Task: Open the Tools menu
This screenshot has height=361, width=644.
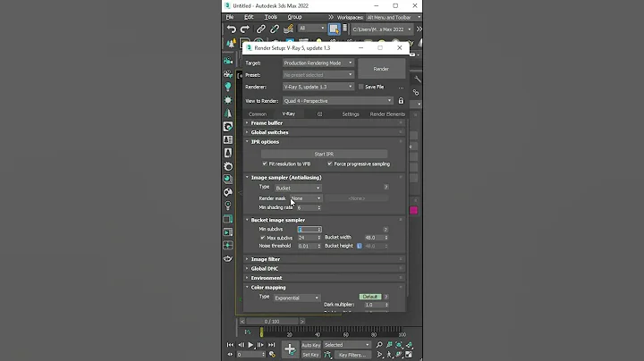Action: [270, 17]
